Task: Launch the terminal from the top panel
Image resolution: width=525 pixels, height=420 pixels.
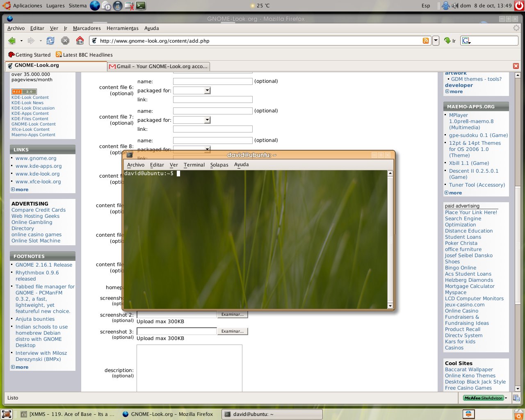Action: [x=141, y=6]
